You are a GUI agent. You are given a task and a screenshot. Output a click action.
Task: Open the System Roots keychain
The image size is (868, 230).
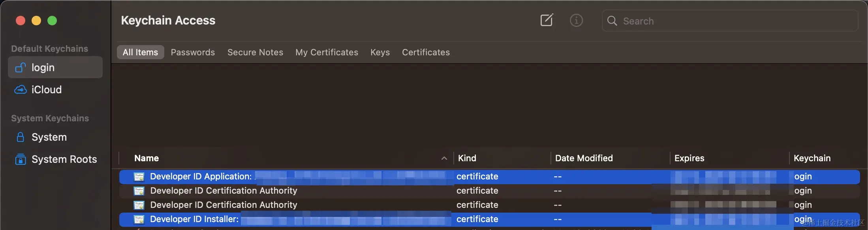tap(55, 159)
